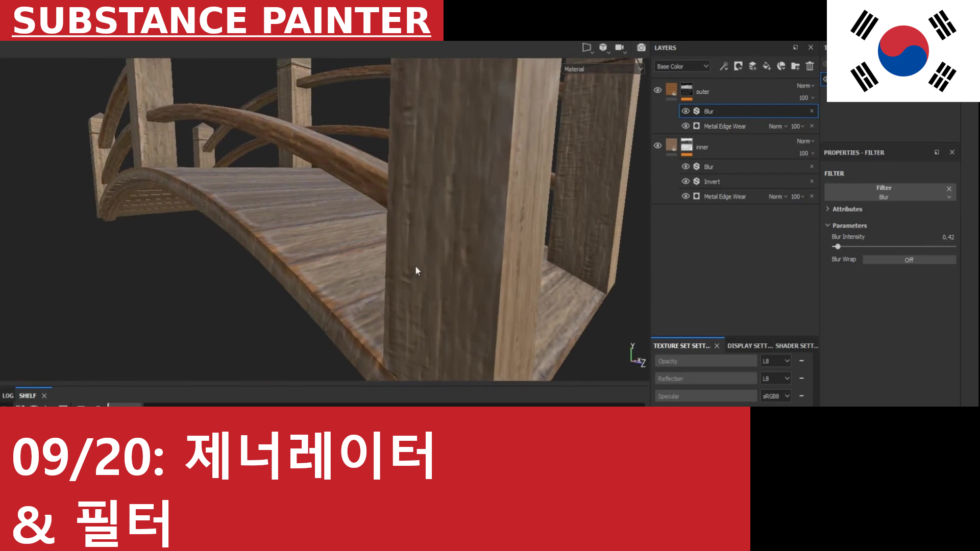Add a new paint layer

(x=752, y=66)
